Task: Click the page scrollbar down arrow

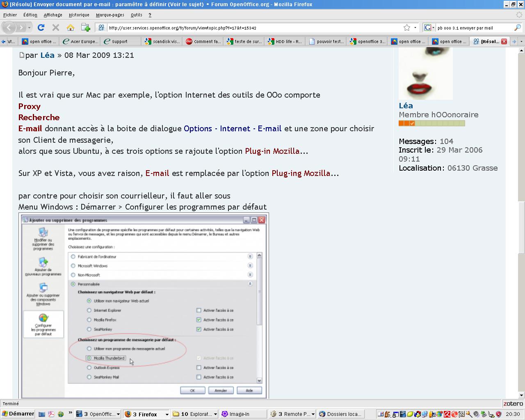Action: point(521,395)
